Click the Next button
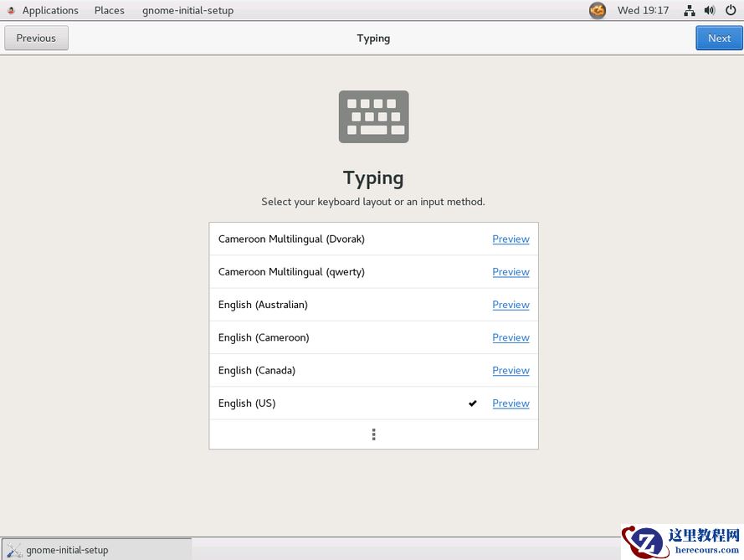Image resolution: width=744 pixels, height=560 pixels. pos(719,38)
